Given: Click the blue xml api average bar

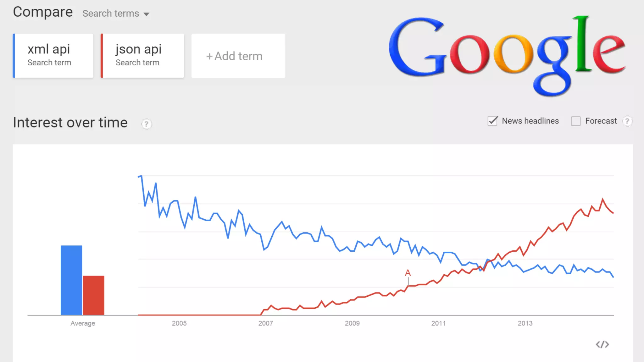Looking at the screenshot, I should coord(71,280).
